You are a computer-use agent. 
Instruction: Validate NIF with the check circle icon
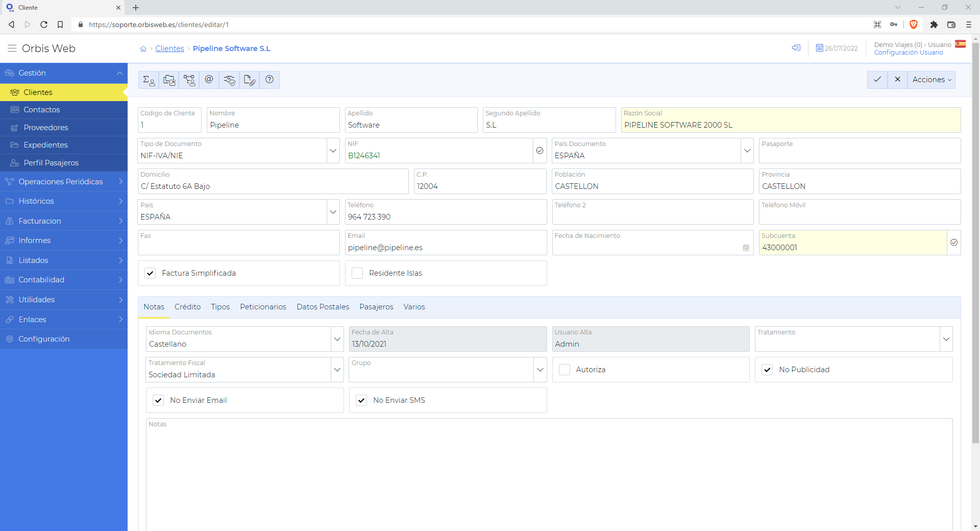(540, 151)
